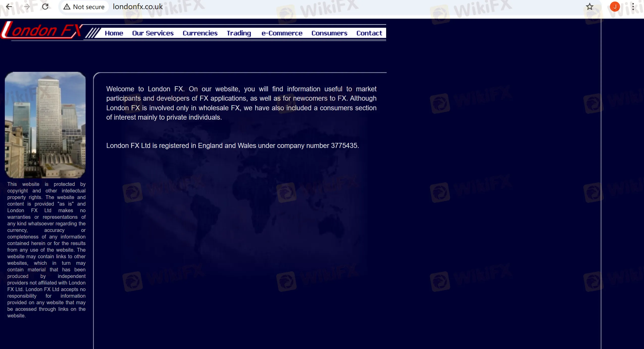The image size is (644, 349).
Task: Click the skyscraper photo thumbnail
Action: point(45,125)
